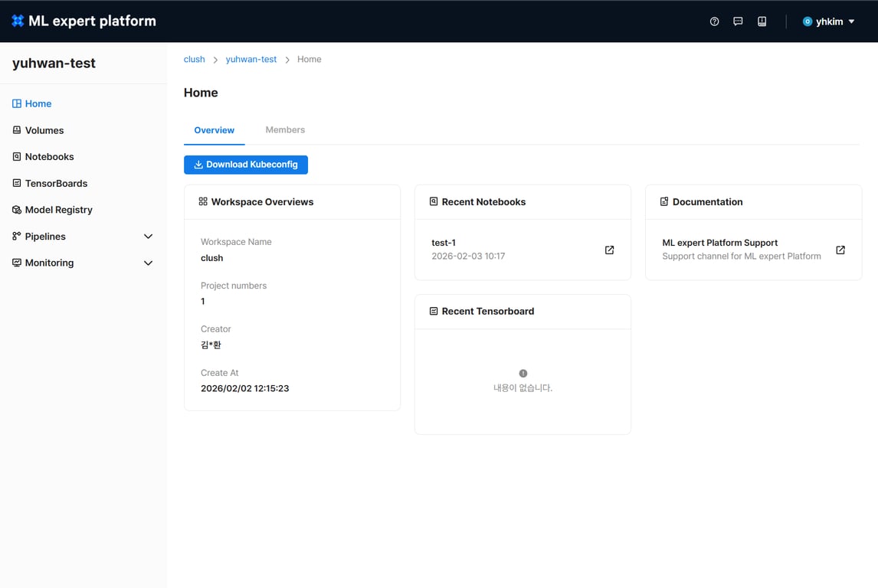This screenshot has height=588, width=878.
Task: Click the Support channel for ML expert Platform text
Action: pos(742,256)
